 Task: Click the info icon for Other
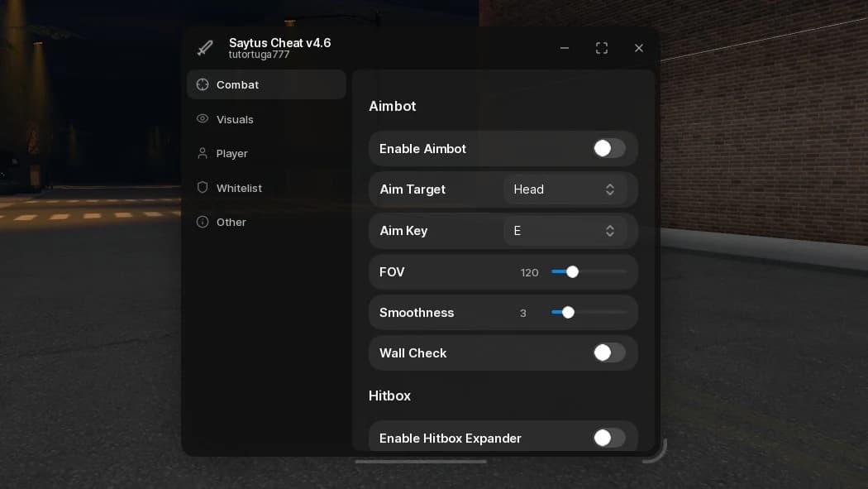click(203, 222)
